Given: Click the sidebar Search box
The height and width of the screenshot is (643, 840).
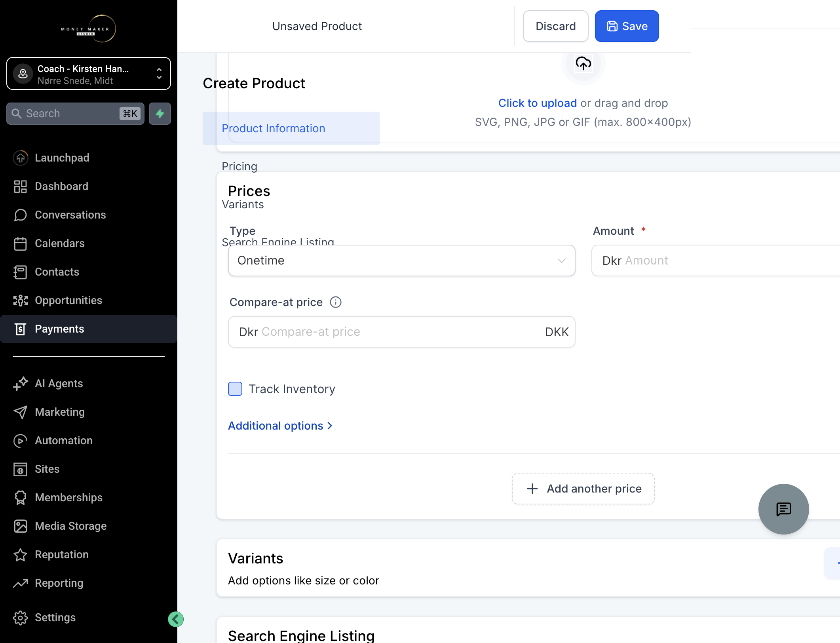Looking at the screenshot, I should (75, 114).
